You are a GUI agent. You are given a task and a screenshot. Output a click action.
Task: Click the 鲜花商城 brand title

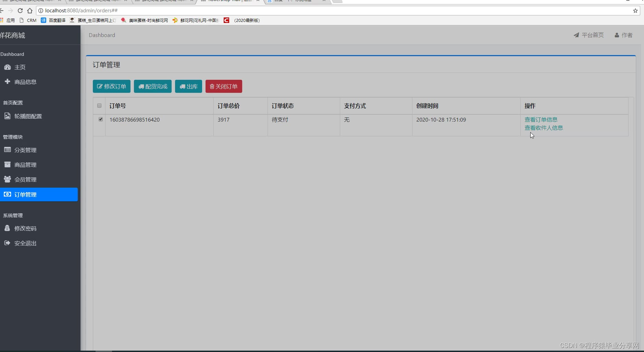tap(13, 35)
